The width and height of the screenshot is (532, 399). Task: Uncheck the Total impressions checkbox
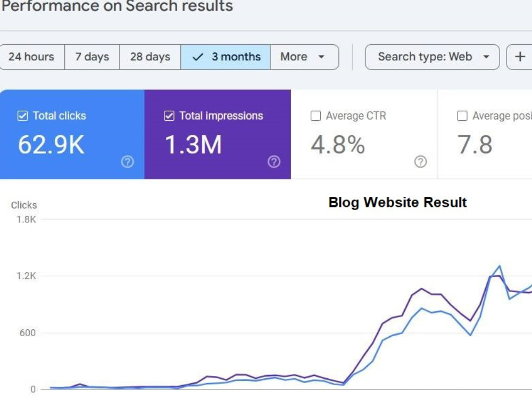(169, 115)
